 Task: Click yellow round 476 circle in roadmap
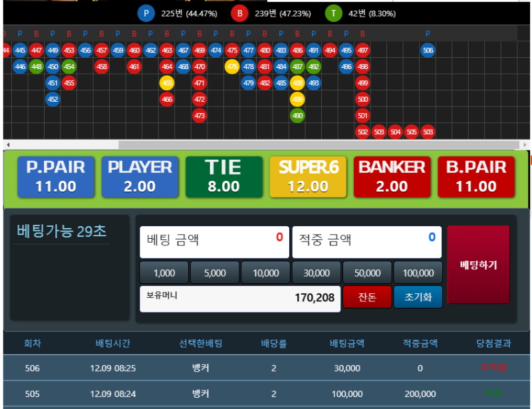pyautogui.click(x=232, y=67)
